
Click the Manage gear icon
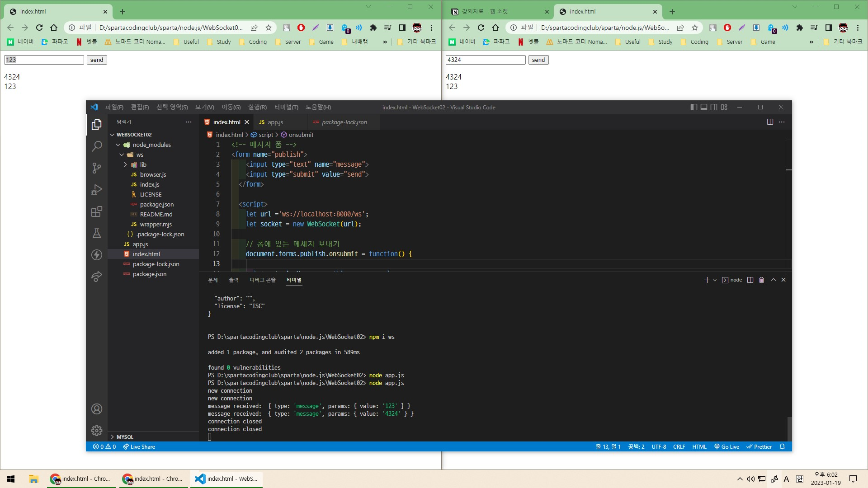[97, 431]
